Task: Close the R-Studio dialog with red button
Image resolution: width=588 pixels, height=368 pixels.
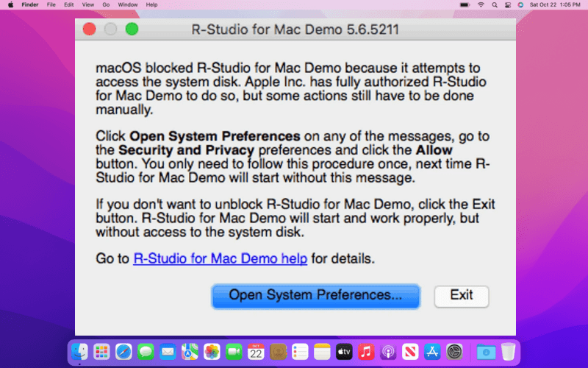Action: pos(89,29)
